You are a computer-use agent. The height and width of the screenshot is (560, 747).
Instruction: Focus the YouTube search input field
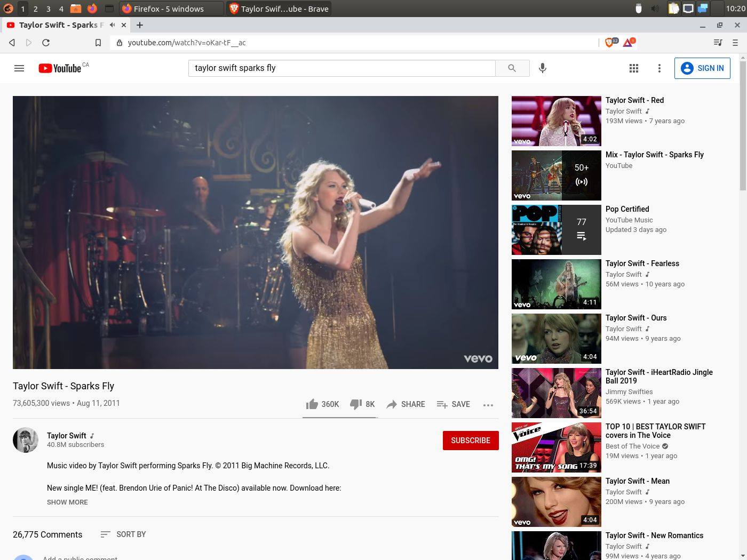point(341,68)
